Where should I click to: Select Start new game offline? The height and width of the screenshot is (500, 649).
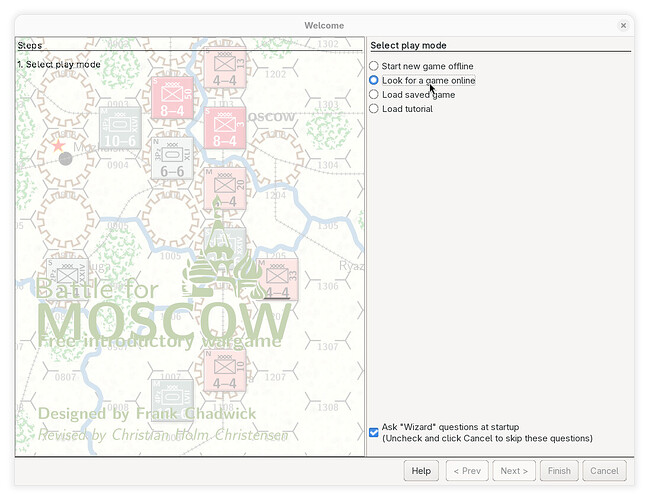tap(374, 66)
